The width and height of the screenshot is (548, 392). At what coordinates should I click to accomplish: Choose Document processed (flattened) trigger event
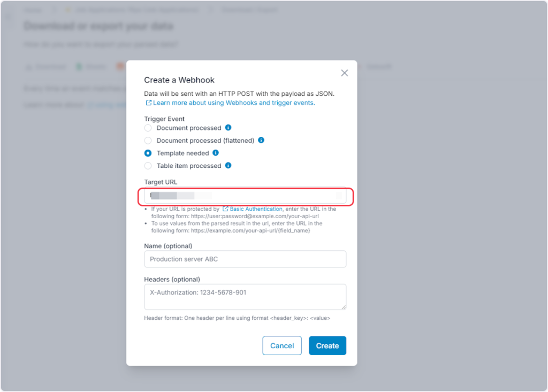[x=148, y=141]
